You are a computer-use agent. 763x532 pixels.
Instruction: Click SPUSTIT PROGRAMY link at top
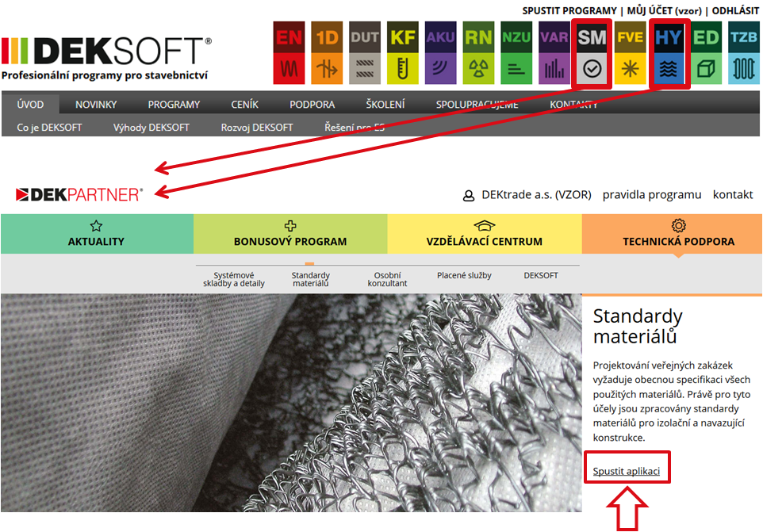pyautogui.click(x=569, y=10)
